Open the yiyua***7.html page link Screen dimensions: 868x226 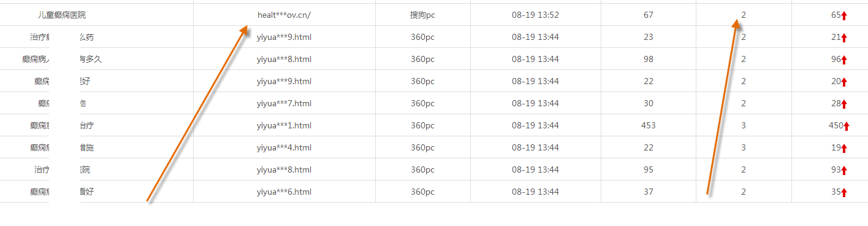tap(284, 103)
